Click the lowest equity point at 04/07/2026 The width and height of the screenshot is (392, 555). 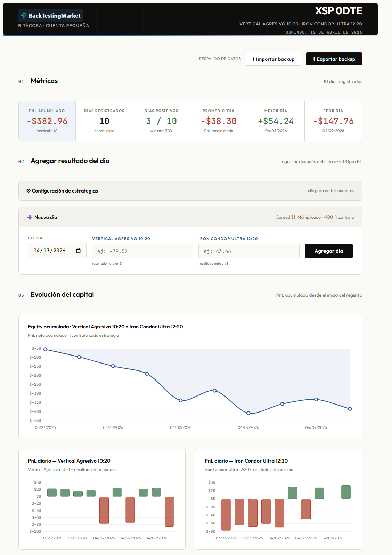click(x=248, y=413)
